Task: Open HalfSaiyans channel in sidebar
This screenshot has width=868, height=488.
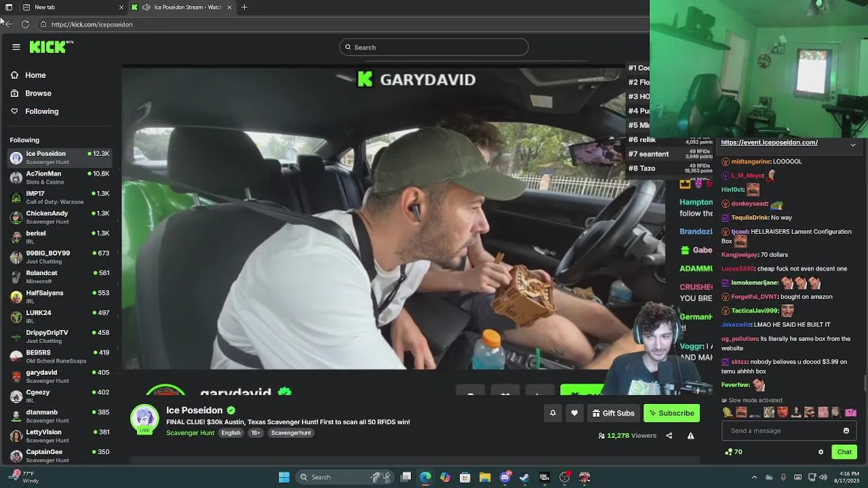Action: pos(60,297)
